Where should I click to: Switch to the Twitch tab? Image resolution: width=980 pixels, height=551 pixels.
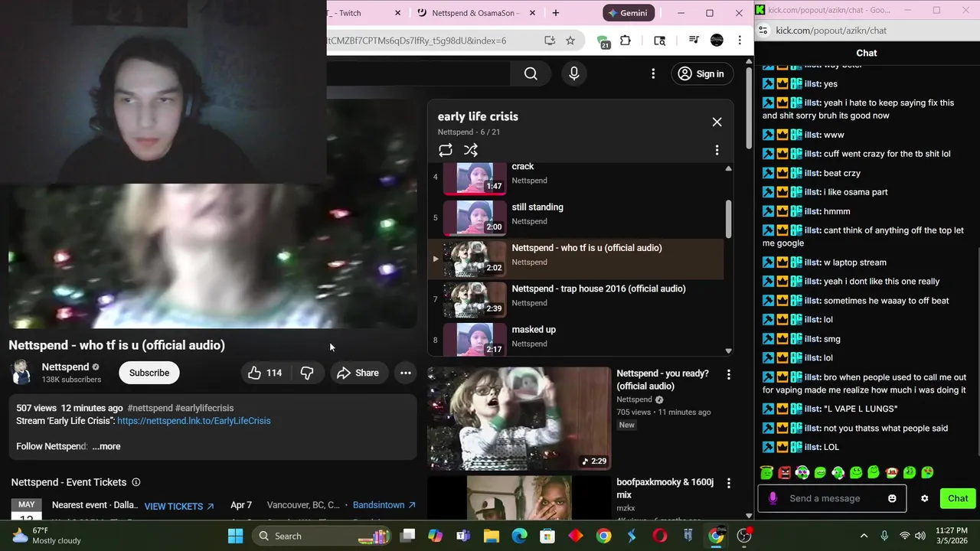[x=360, y=13]
